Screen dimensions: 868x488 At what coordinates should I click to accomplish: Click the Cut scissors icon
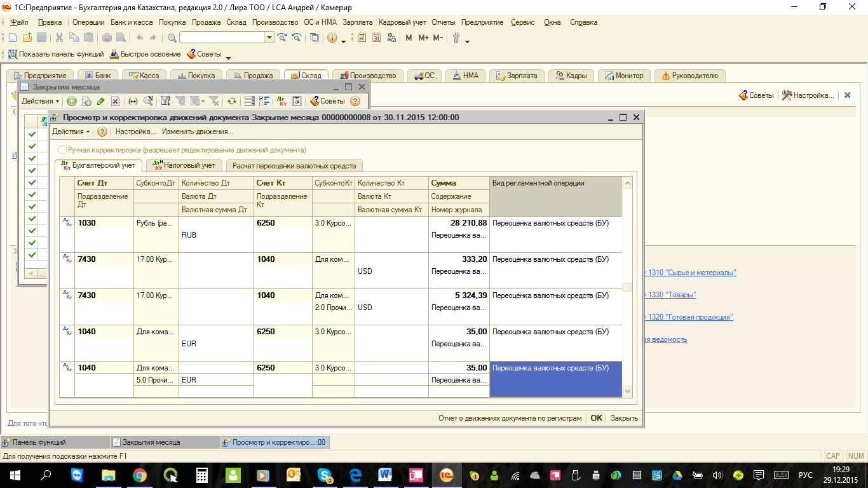pyautogui.click(x=59, y=37)
